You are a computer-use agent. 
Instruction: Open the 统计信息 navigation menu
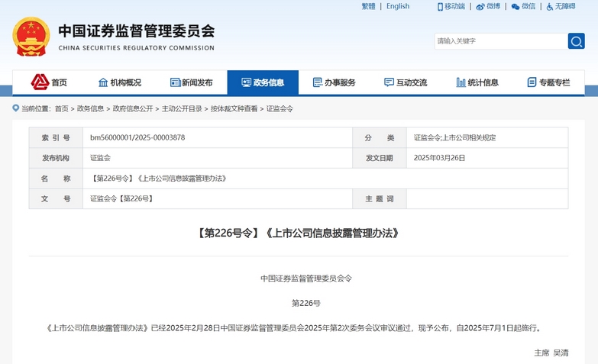coord(477,82)
